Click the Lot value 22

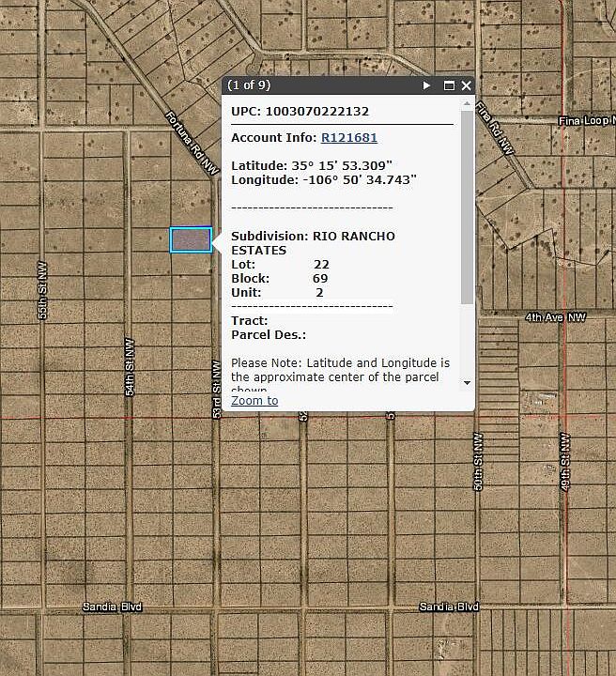point(321,264)
